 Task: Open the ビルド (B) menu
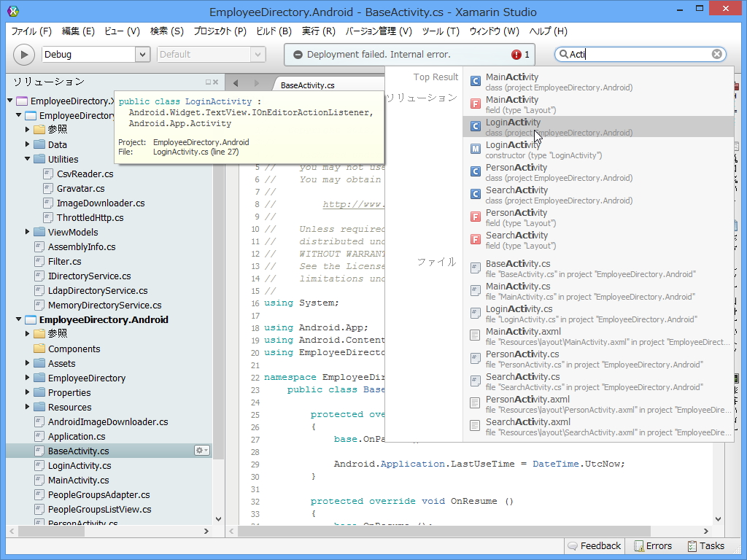tap(274, 31)
